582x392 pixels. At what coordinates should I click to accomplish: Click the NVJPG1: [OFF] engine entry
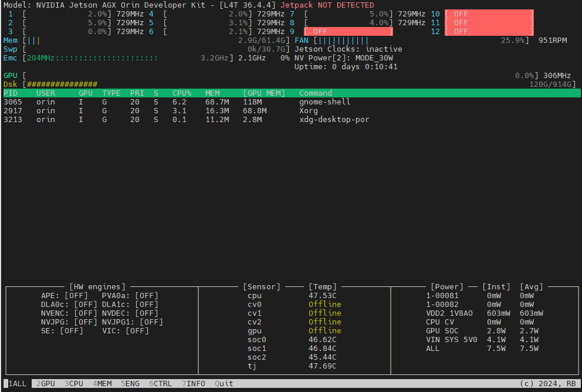click(x=133, y=322)
